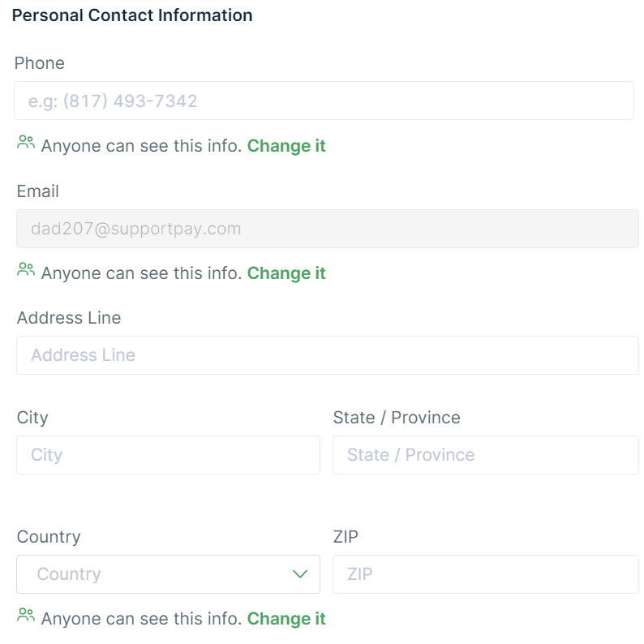The width and height of the screenshot is (644, 644).
Task: Click "Change it" link under Phone field
Action: 286,146
